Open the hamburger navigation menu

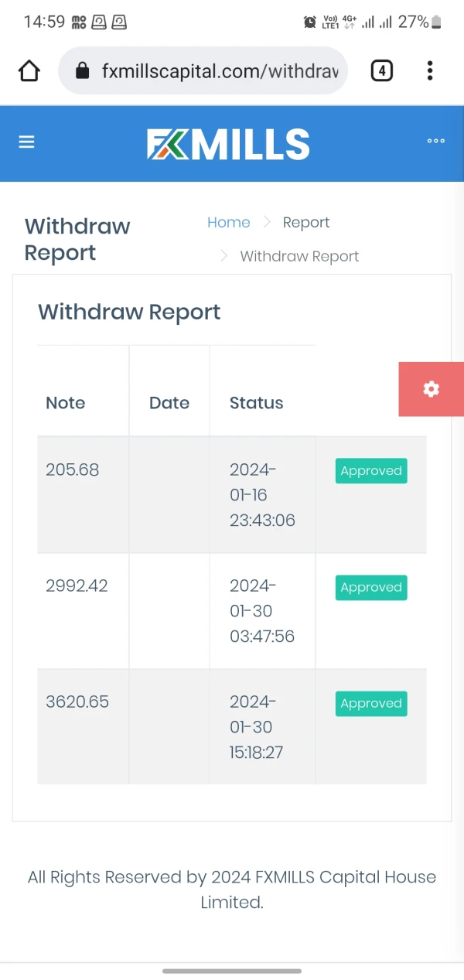coord(27,142)
